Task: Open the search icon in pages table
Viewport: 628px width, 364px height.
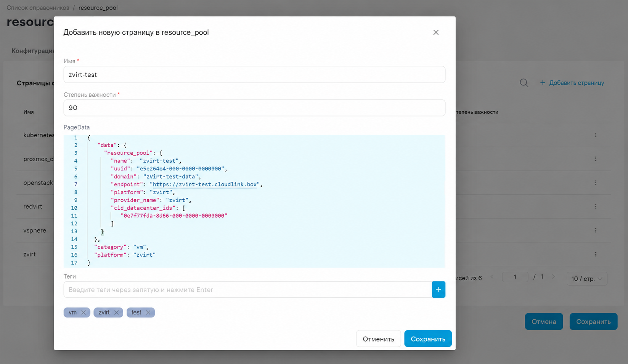Action: point(524,83)
